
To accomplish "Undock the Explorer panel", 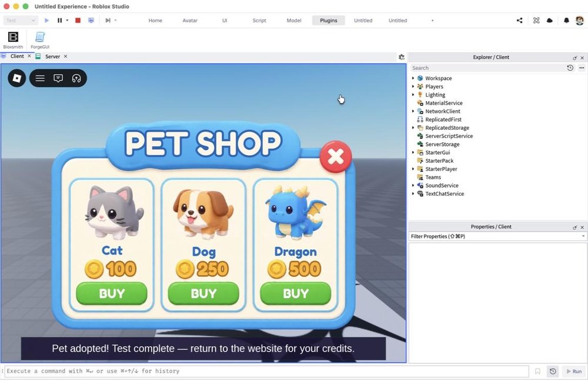I will [575, 58].
